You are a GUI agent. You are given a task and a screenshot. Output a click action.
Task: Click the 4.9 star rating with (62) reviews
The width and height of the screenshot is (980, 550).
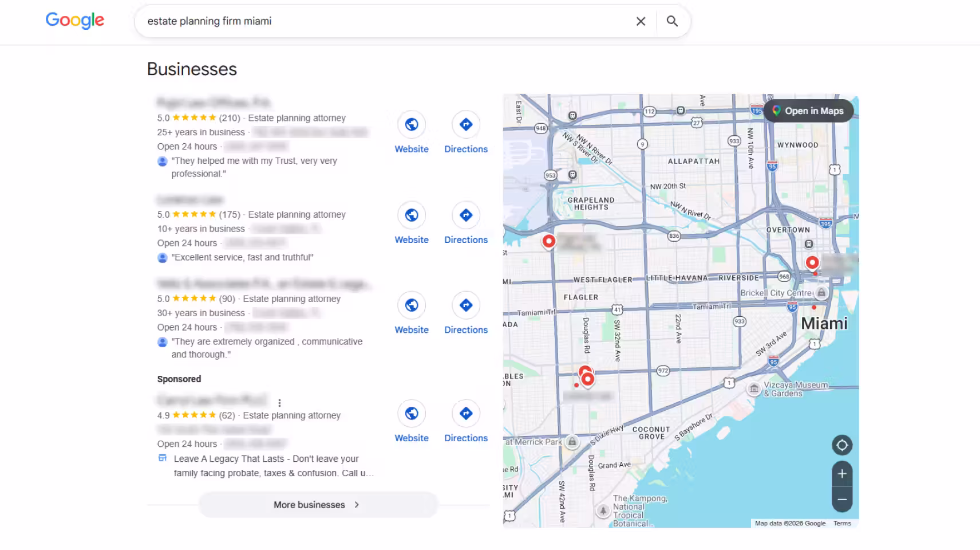[x=196, y=415]
